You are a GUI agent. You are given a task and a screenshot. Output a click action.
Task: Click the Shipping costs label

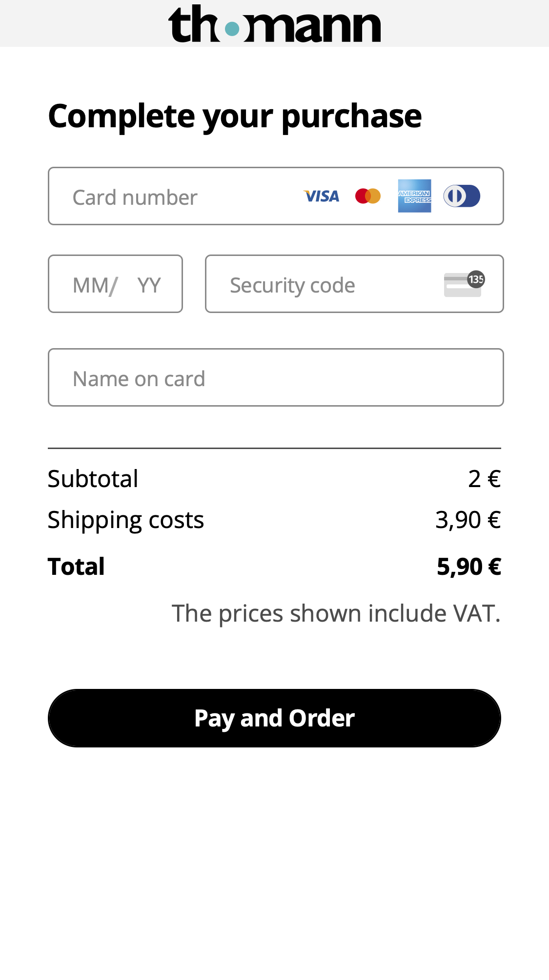pyautogui.click(x=125, y=520)
